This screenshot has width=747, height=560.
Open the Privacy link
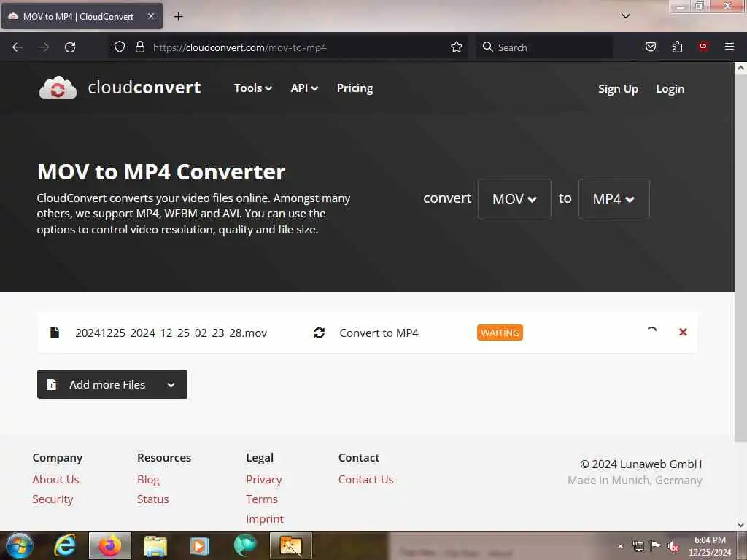[264, 480]
